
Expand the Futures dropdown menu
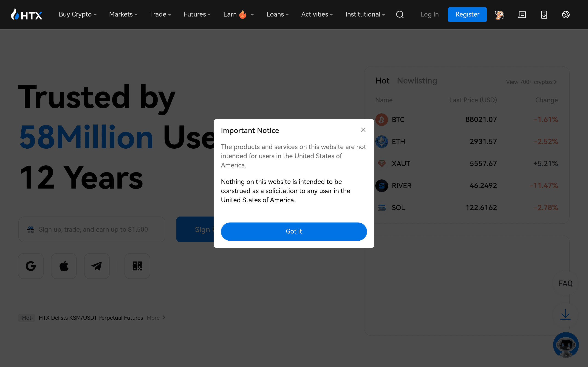197,14
